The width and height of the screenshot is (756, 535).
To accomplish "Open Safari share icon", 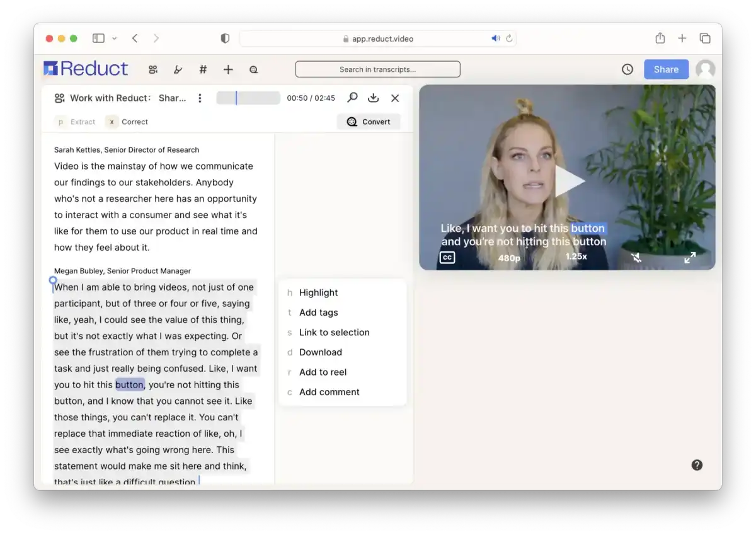I will 660,38.
